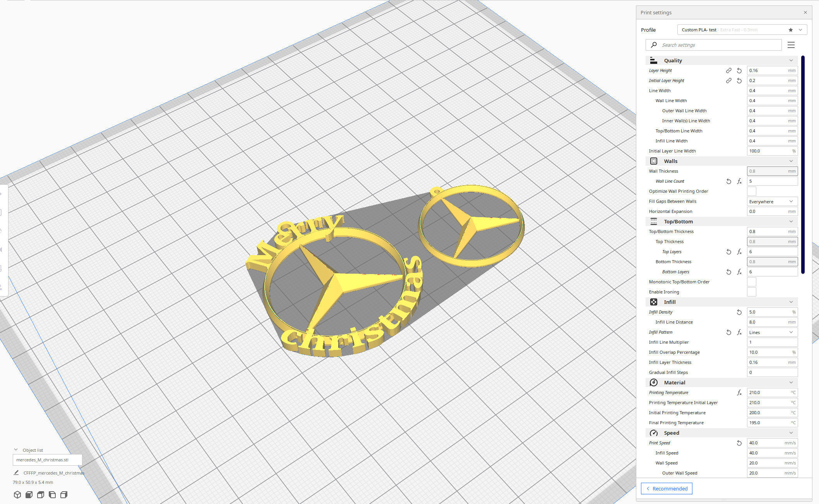This screenshot has height=504, width=819.
Task: Click the fx icon beside Wall Line Count
Action: pos(739,181)
